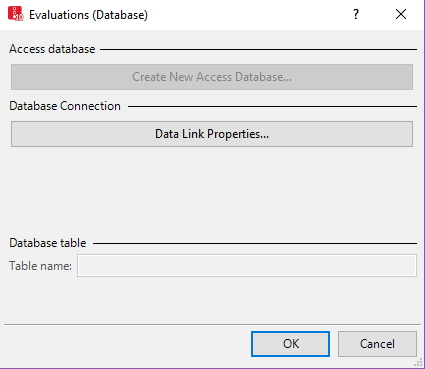Focus the Table name input field
The height and width of the screenshot is (369, 425).
247,266
